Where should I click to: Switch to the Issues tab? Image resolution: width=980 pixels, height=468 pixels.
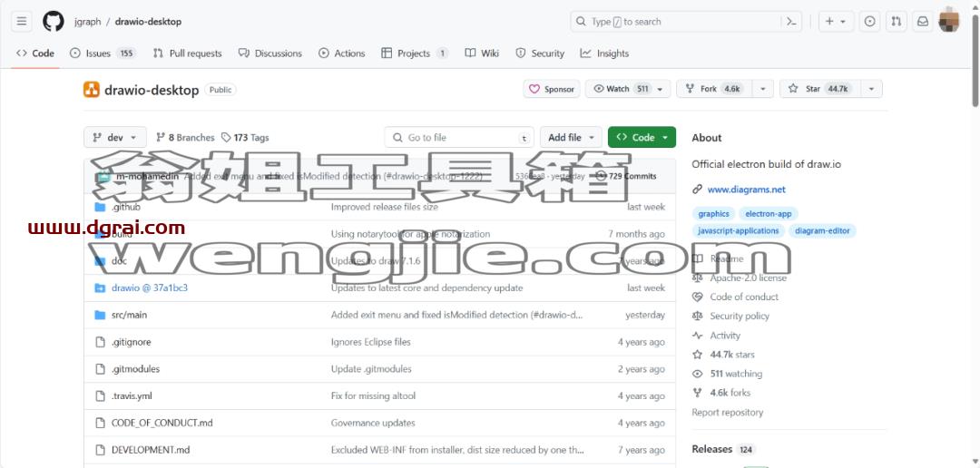pos(103,54)
